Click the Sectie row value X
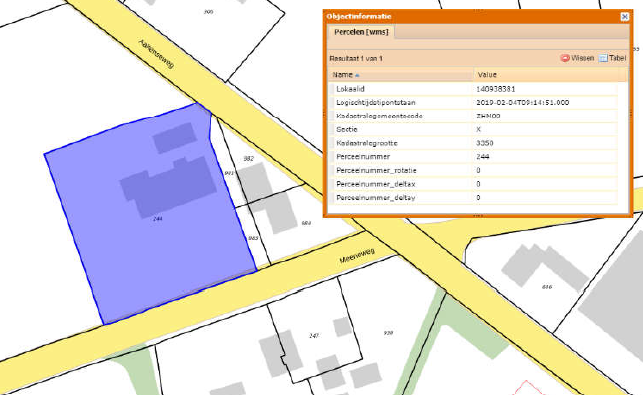This screenshot has height=395, width=643. (x=478, y=129)
